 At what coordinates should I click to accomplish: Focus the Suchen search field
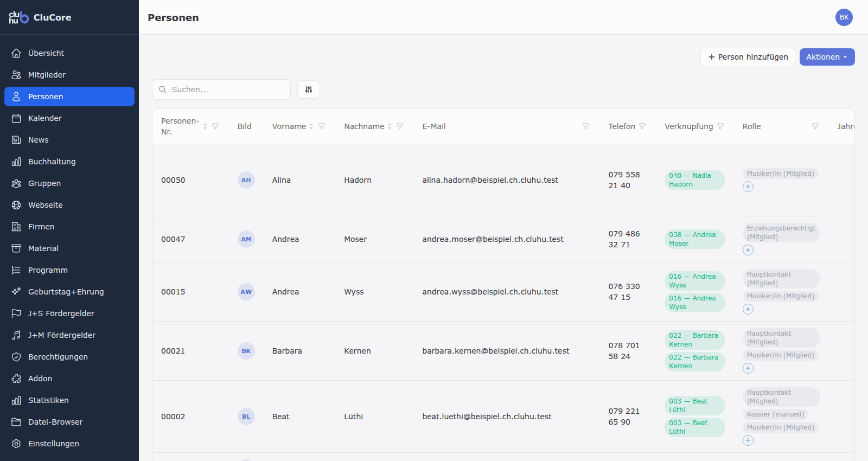tap(221, 89)
